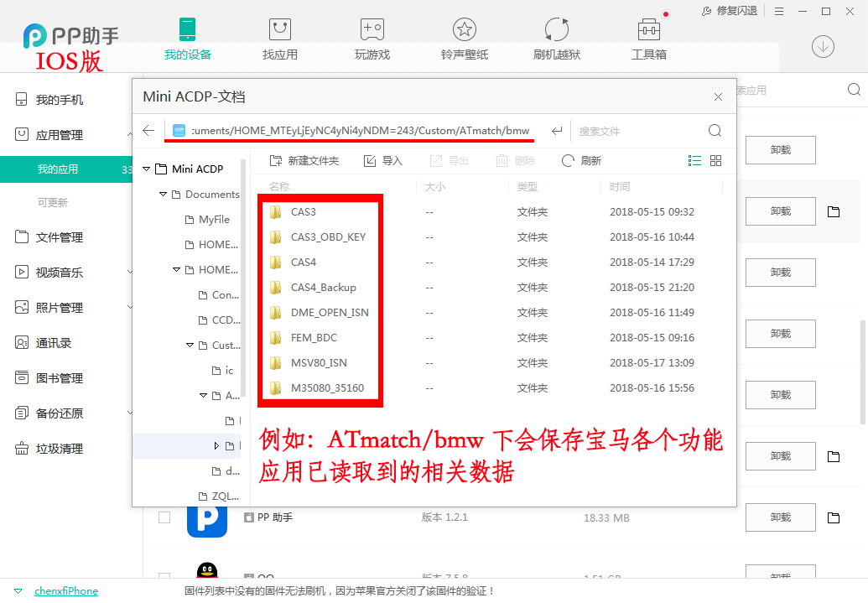
Task: Click 卸载 button for PP 助手
Action: 781,517
